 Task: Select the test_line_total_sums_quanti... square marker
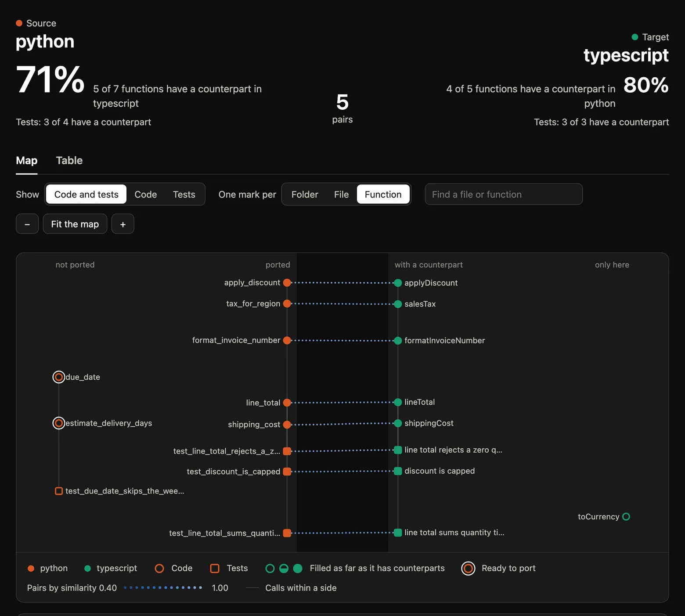pos(287,533)
